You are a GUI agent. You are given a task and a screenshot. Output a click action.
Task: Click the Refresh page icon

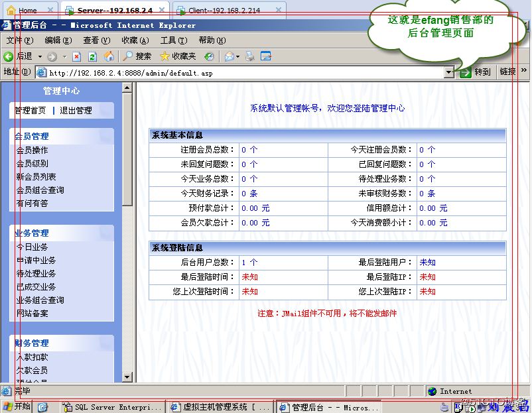pyautogui.click(x=92, y=56)
